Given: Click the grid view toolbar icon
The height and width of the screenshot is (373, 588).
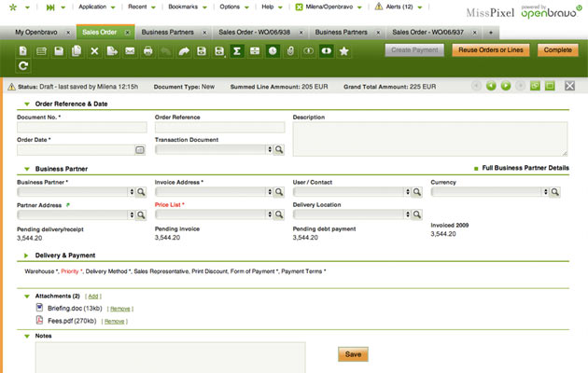Looking at the screenshot, I should [41, 51].
